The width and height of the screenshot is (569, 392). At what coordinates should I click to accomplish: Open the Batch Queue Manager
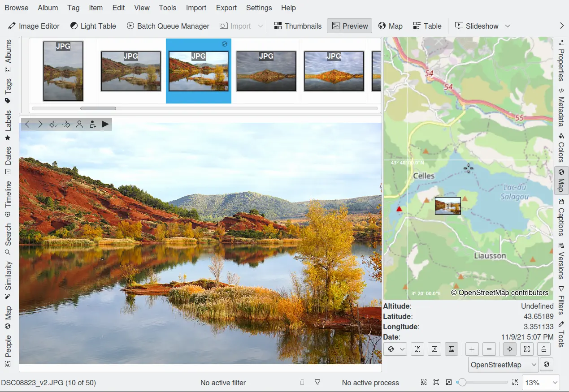(x=168, y=26)
